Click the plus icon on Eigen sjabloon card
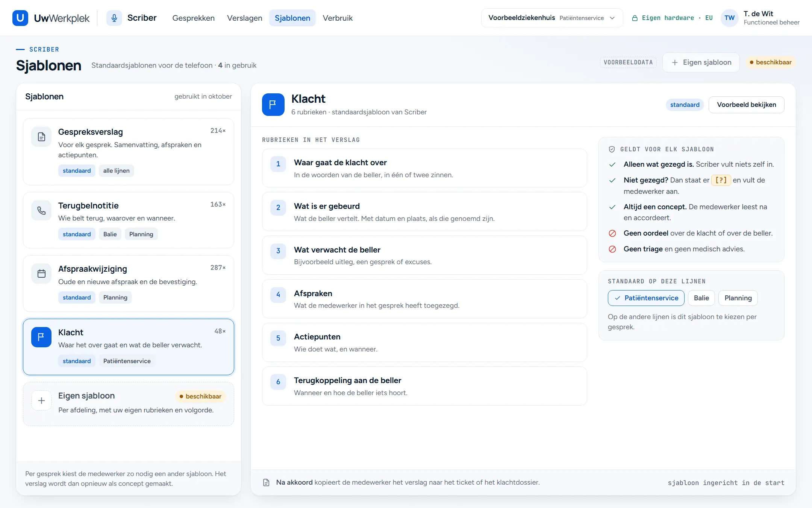This screenshot has height=508, width=812. (x=41, y=400)
